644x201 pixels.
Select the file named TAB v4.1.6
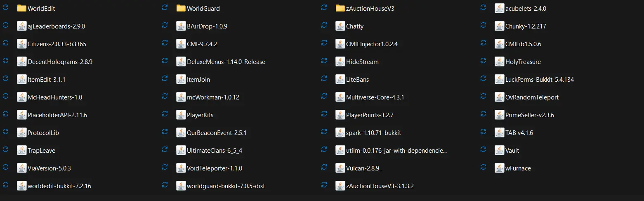[x=519, y=133]
